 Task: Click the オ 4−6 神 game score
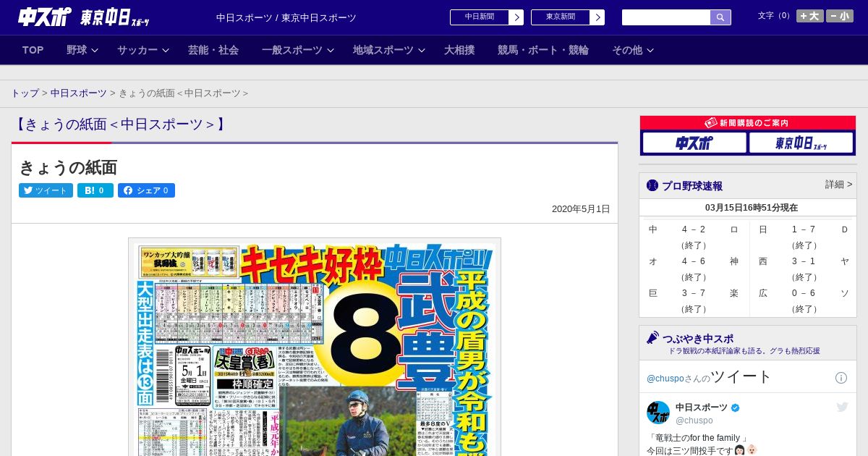(x=694, y=269)
